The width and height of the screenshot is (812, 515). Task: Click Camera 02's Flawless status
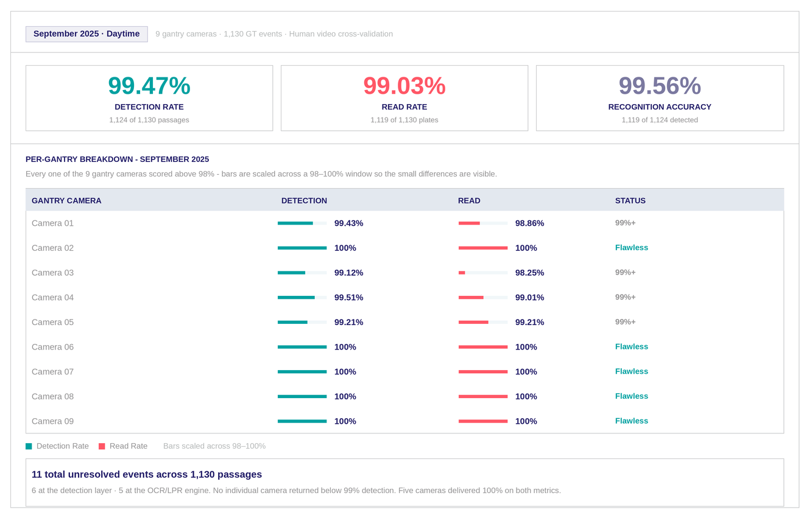(632, 248)
